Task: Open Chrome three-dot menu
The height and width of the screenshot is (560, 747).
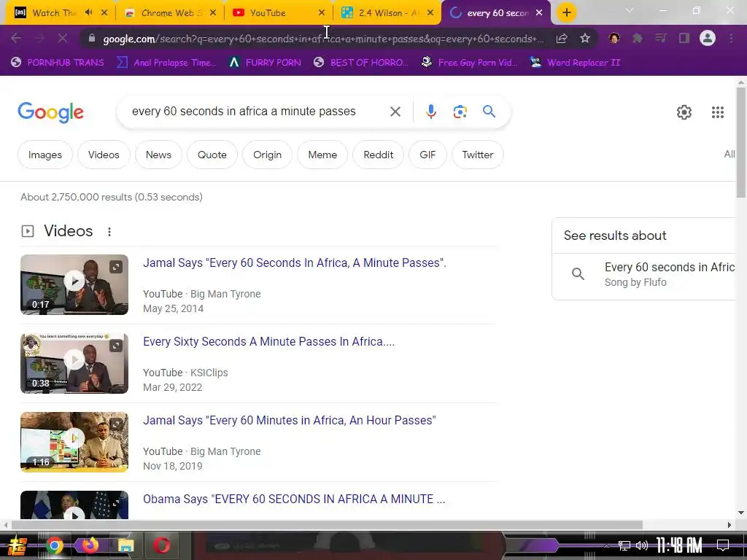Action: point(731,38)
